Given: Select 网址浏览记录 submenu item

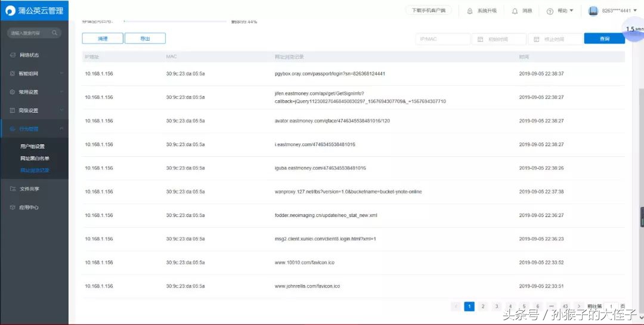Looking at the screenshot, I should (x=35, y=170).
